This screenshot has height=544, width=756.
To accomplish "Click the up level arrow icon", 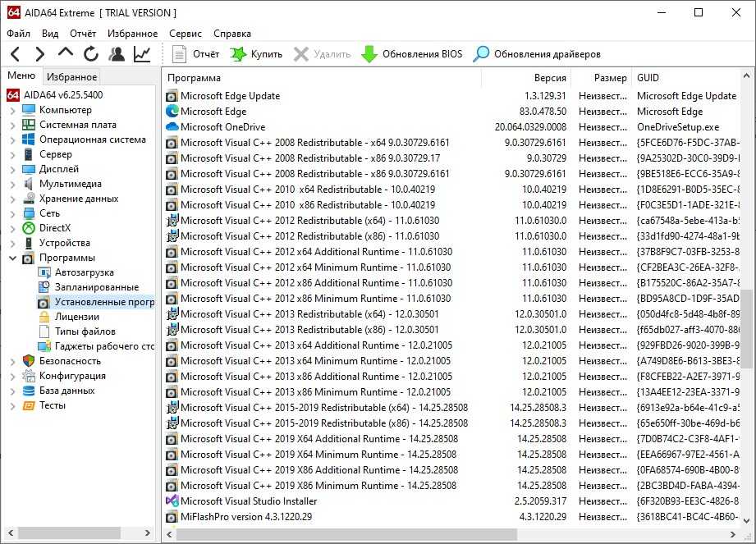I will [x=66, y=54].
